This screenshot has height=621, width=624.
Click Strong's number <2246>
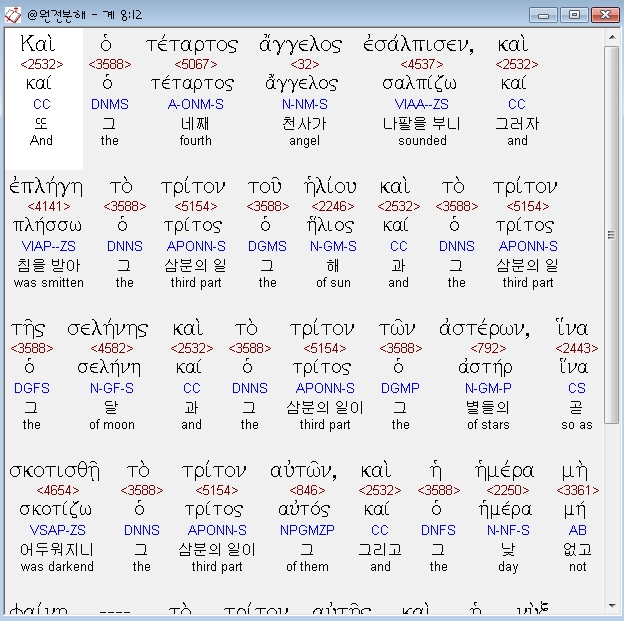point(333,206)
